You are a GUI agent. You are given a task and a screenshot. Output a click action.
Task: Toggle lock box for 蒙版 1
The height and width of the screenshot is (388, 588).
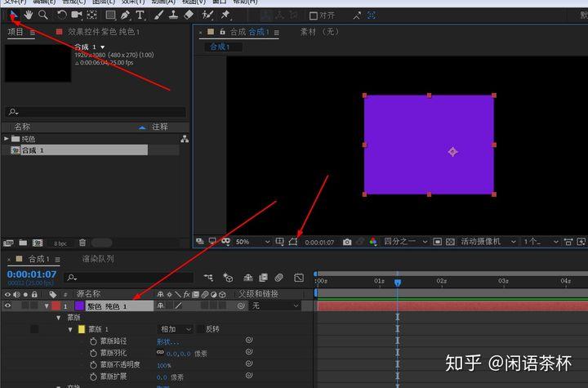pyautogui.click(x=34, y=329)
